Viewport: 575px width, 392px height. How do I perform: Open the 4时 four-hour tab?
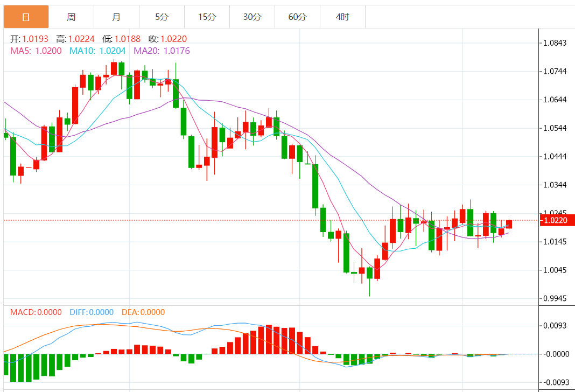pos(342,17)
